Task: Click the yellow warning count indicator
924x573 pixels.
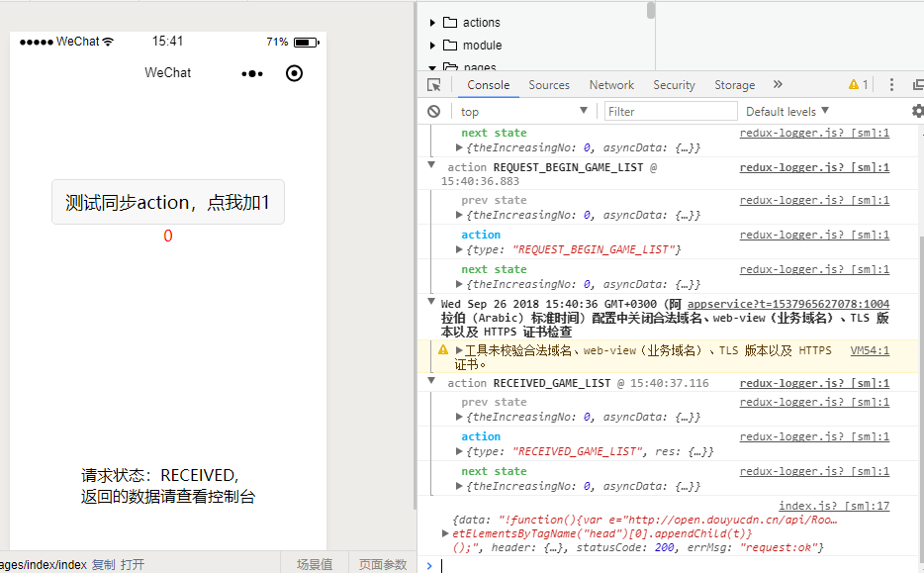Action: coord(858,85)
